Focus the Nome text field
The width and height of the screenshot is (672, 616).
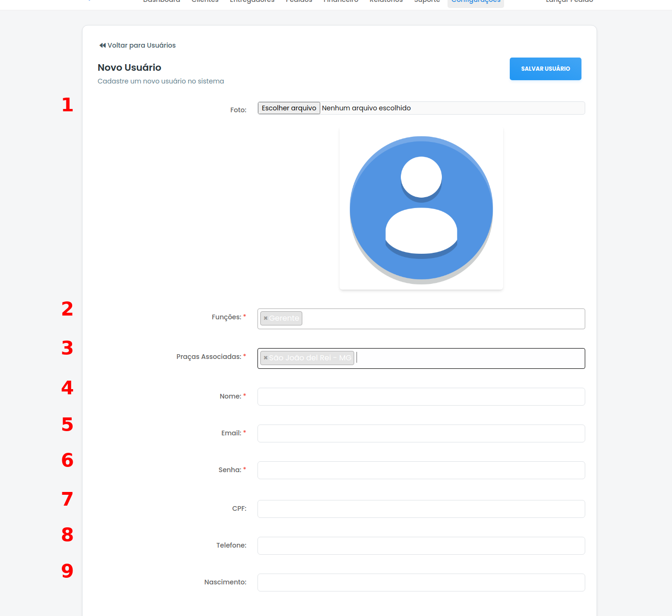pyautogui.click(x=421, y=397)
